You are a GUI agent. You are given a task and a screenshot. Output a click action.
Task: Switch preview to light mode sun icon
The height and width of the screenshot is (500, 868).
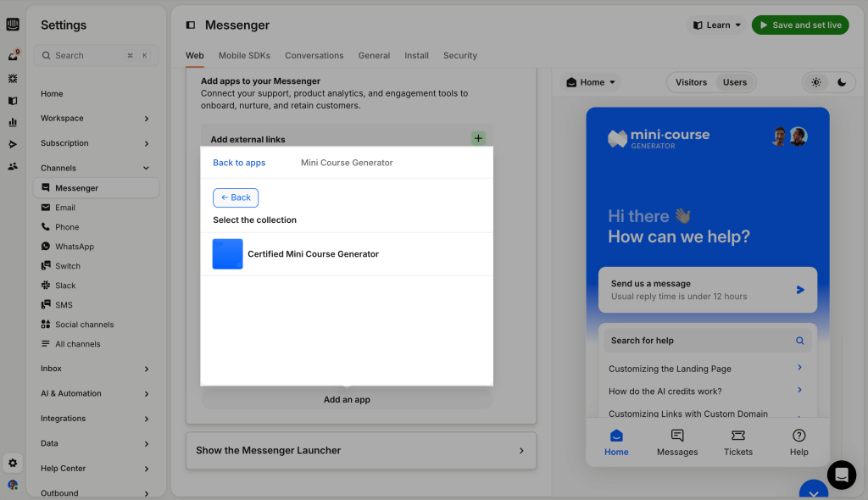pyautogui.click(x=816, y=82)
